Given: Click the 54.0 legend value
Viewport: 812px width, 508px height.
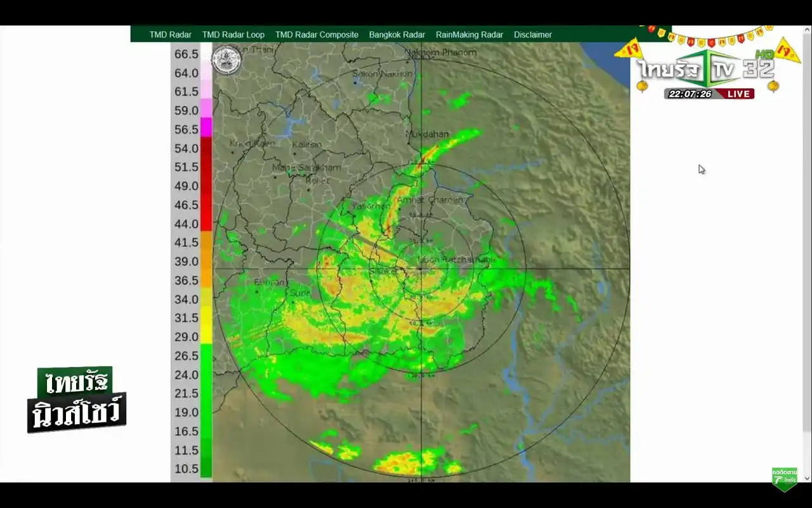Looking at the screenshot, I should pos(187,148).
